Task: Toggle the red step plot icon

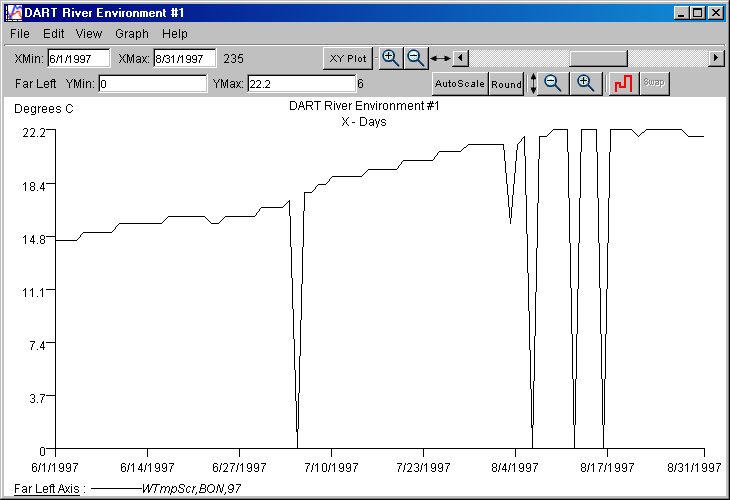Action: [x=623, y=84]
